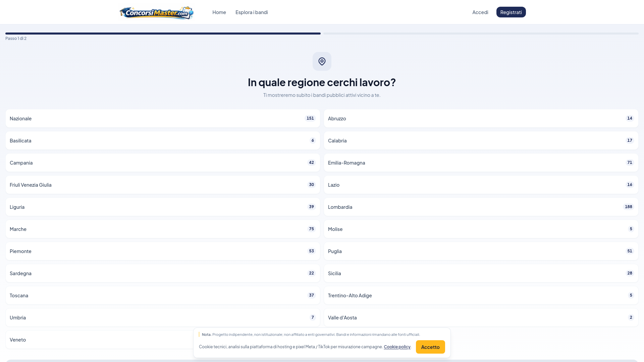Pick the Emilia-Romagna region card
This screenshot has width=644, height=362.
coord(481,163)
